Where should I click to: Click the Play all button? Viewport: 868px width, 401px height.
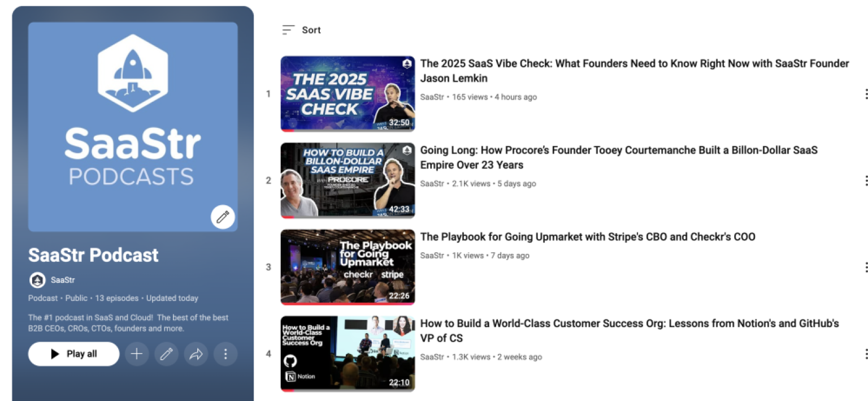(x=74, y=354)
